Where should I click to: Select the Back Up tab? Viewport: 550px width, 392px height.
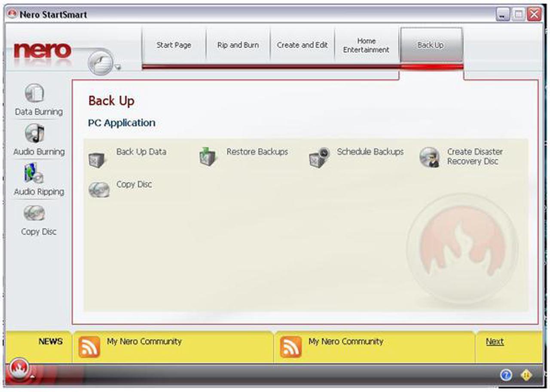(x=431, y=45)
